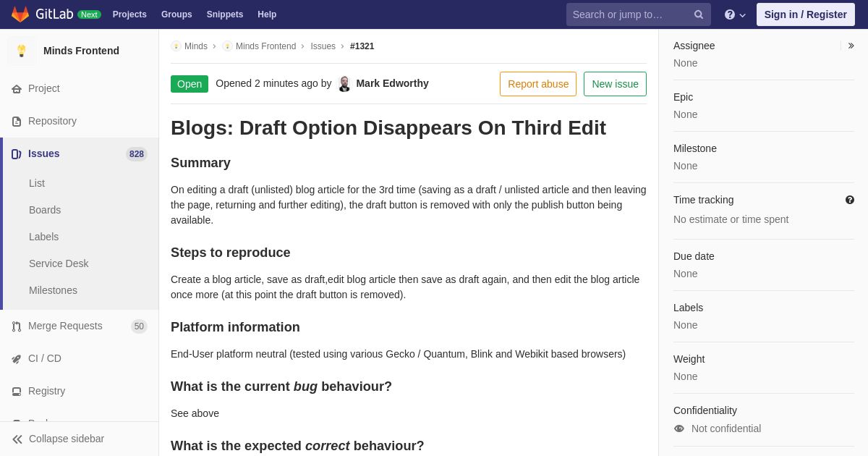Click the 828 issues count badge

[137, 154]
